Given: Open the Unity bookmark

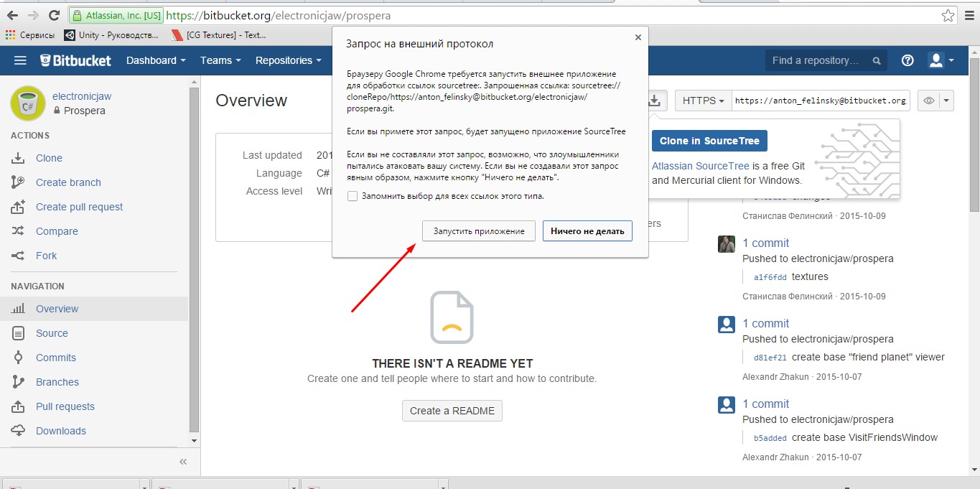Looking at the screenshot, I should click(x=111, y=34).
